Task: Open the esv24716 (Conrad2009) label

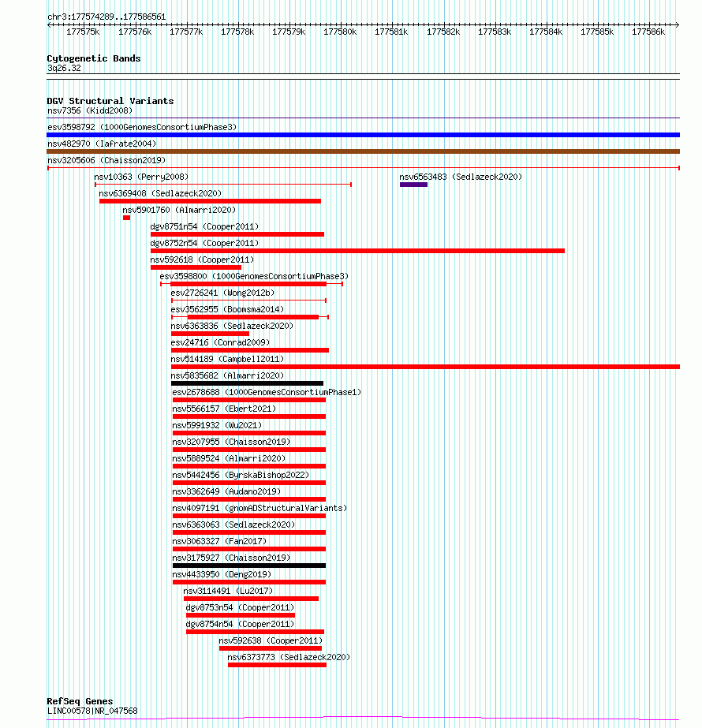Action: (x=220, y=342)
